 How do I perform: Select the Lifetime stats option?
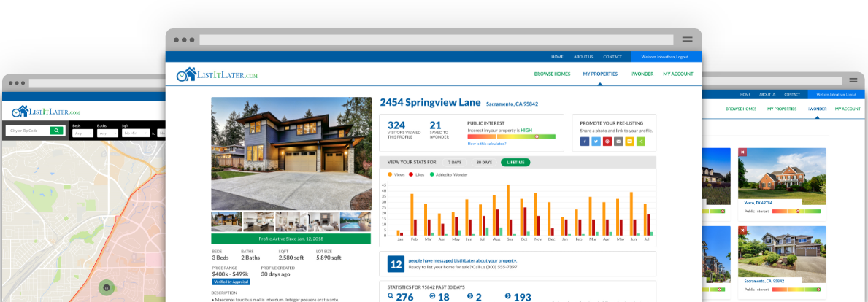pyautogui.click(x=515, y=162)
